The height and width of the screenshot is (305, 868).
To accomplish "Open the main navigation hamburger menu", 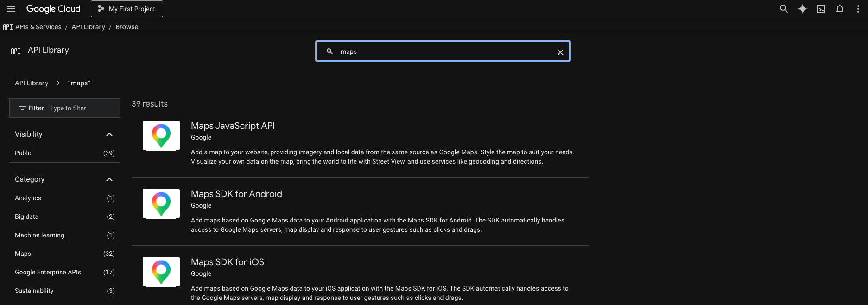I will pos(11,9).
